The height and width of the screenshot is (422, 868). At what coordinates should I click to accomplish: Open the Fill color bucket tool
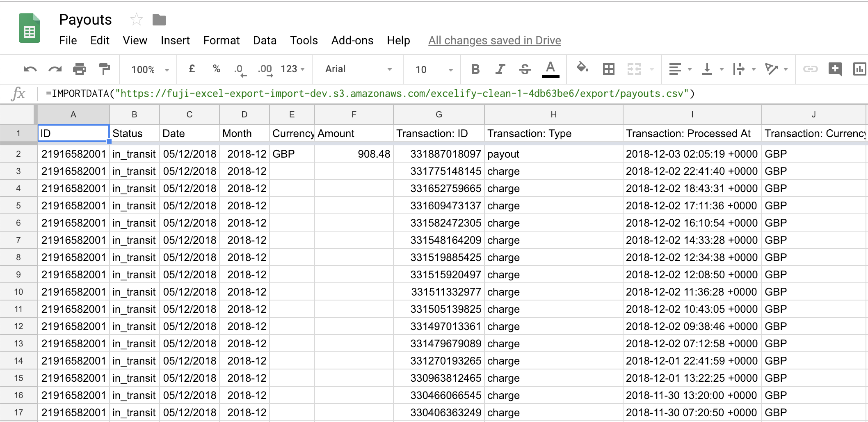tap(582, 68)
